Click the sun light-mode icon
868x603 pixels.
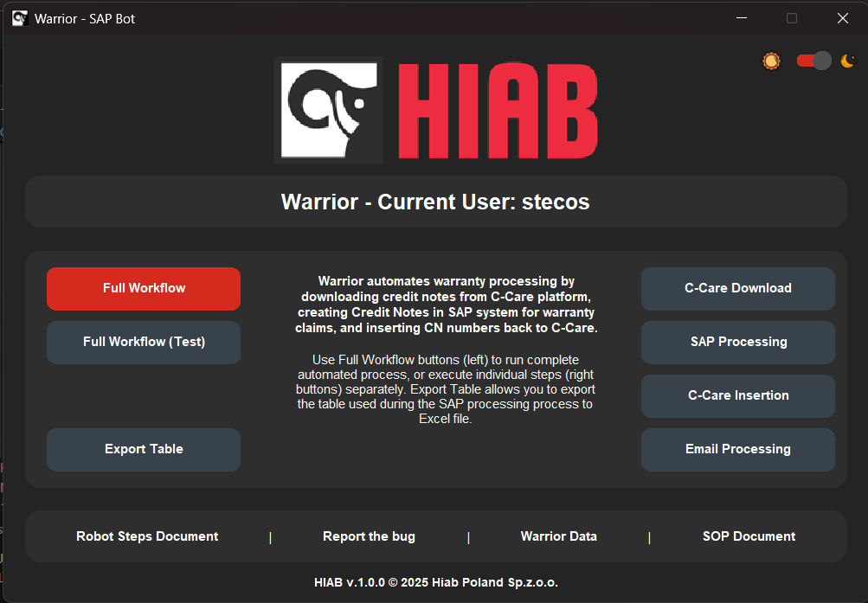[771, 61]
